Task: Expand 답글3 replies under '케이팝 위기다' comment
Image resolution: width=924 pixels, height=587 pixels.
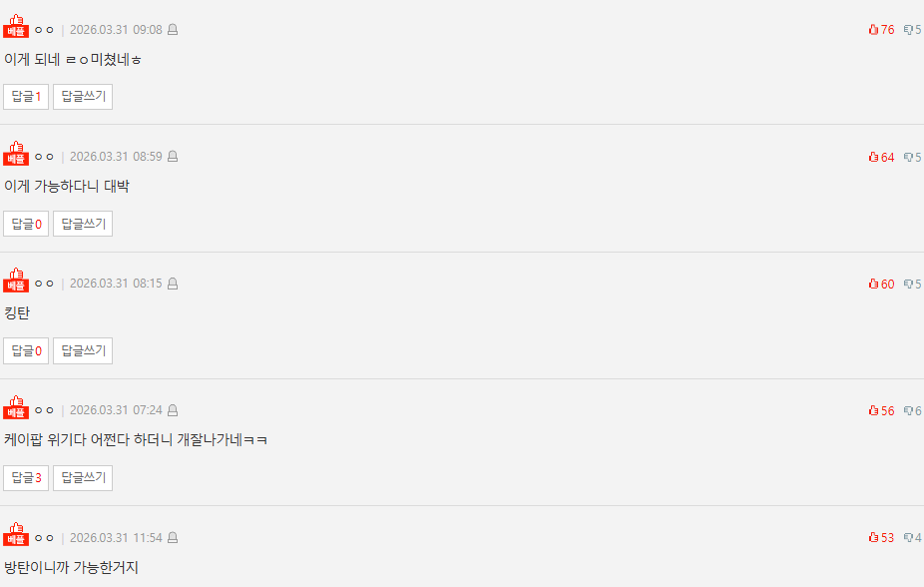Action: (26, 477)
